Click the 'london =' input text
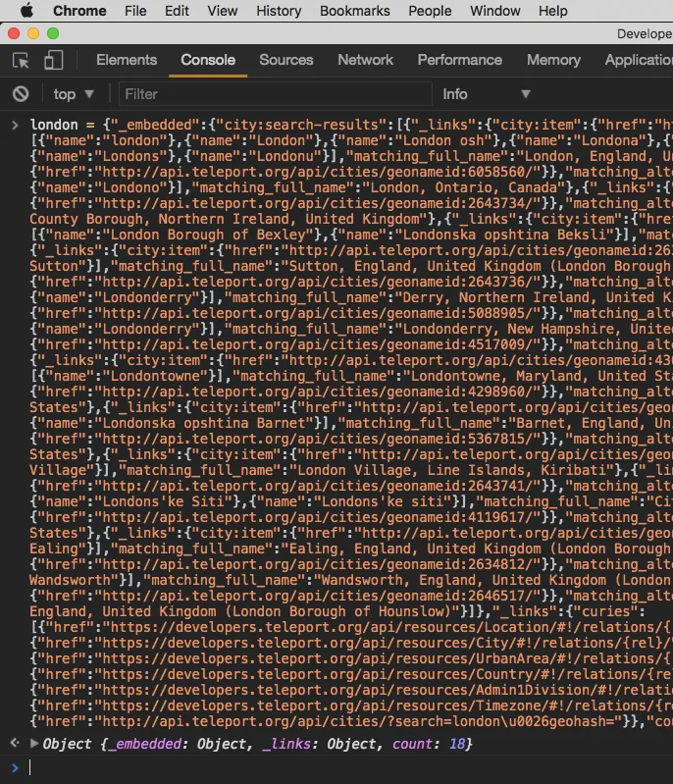 62,125
